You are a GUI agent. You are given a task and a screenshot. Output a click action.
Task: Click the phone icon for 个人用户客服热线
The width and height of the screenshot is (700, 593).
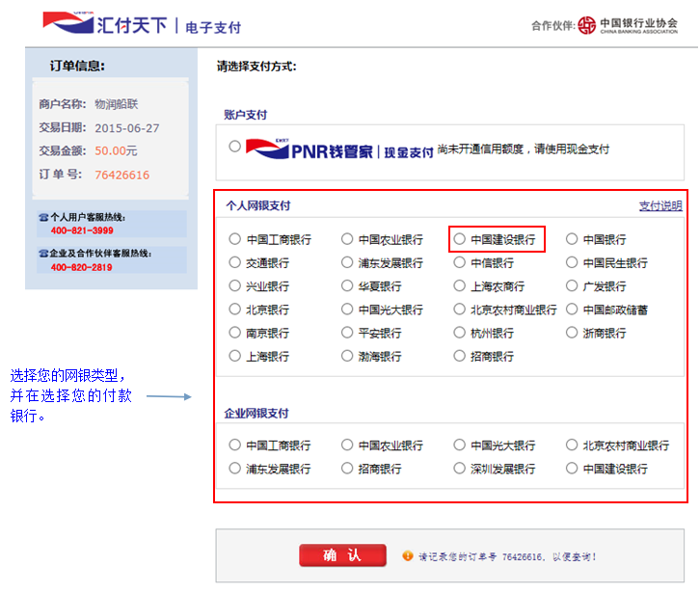pos(43,218)
